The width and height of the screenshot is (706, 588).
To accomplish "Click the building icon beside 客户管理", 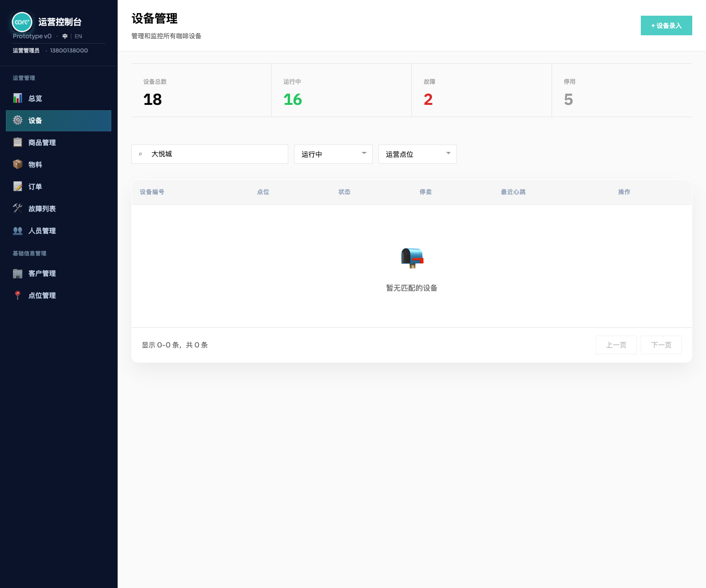I will 18,273.
